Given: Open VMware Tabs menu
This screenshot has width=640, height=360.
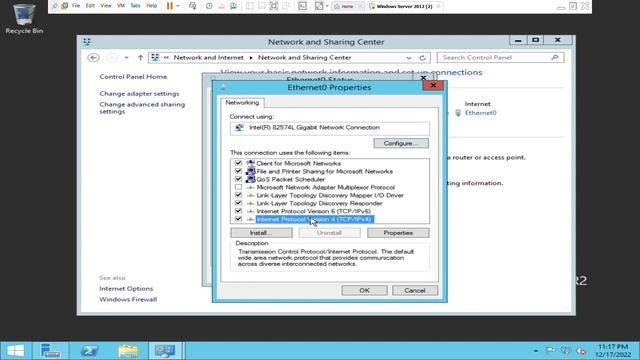Looking at the screenshot, I should click(x=136, y=6).
